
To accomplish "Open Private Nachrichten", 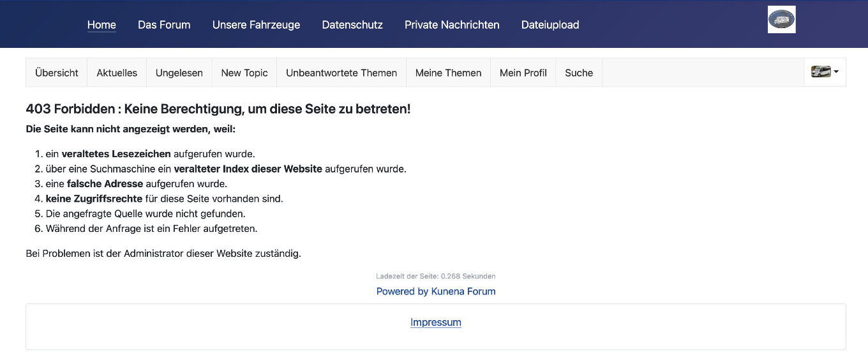I will click(452, 25).
